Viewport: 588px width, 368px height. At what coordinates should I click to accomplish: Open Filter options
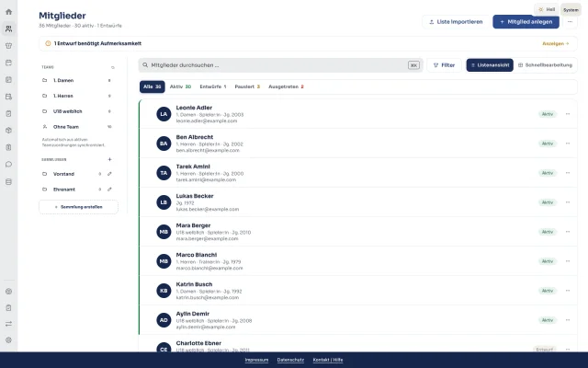point(444,65)
